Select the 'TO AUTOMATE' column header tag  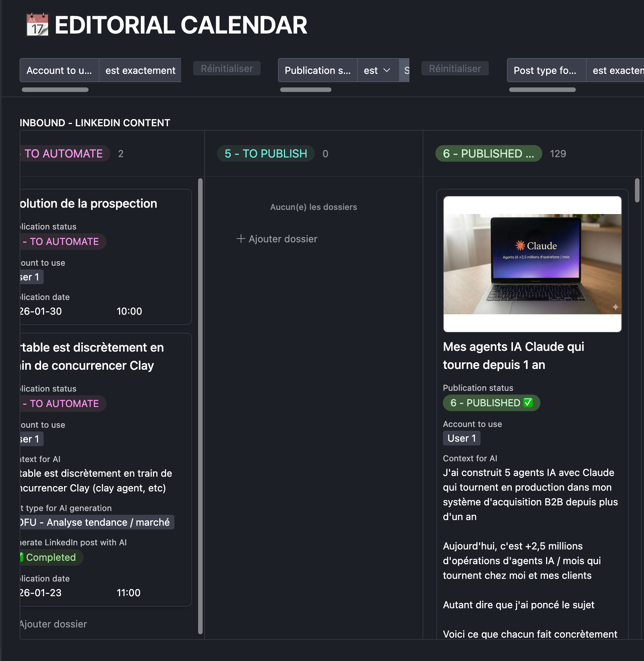[x=64, y=154]
